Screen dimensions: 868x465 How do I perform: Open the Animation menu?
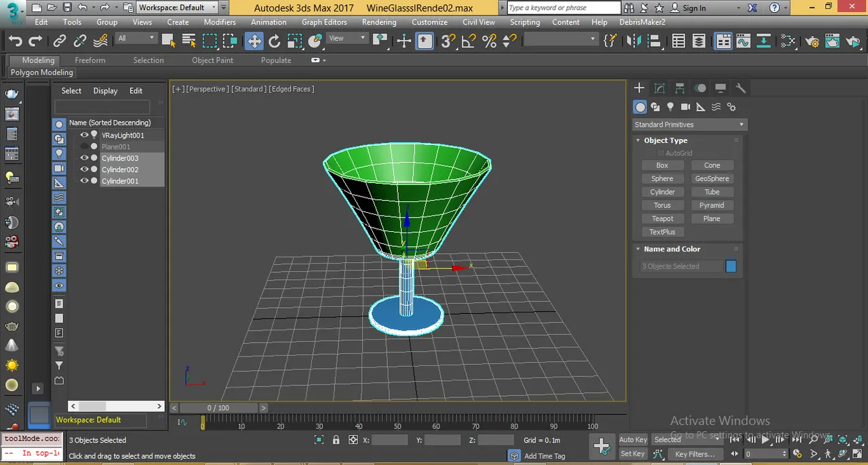tap(269, 22)
